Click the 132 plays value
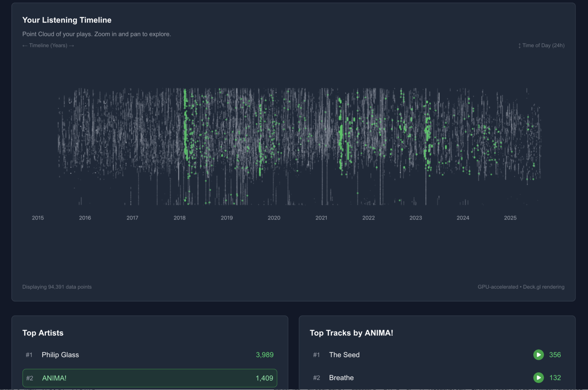Viewport: 588px width, 390px height. [x=555, y=378]
